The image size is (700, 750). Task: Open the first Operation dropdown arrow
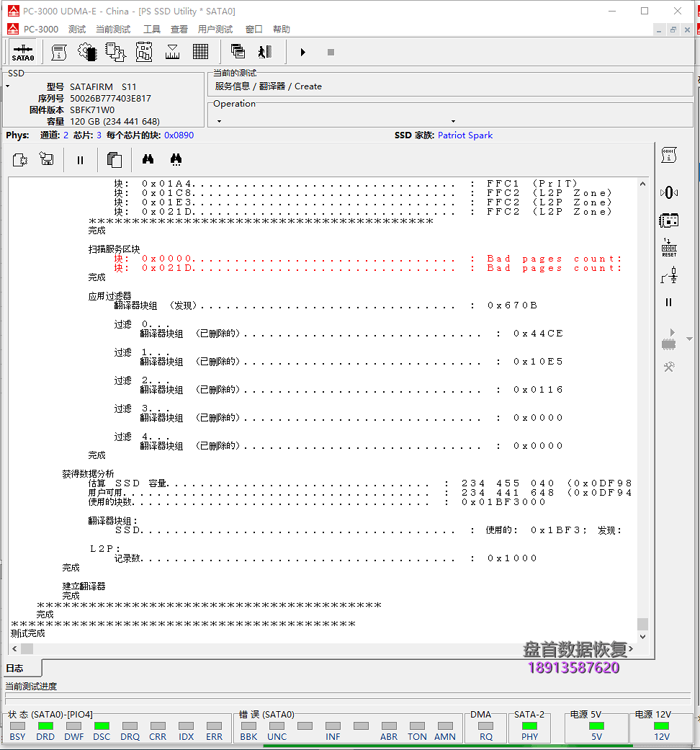pyautogui.click(x=220, y=122)
